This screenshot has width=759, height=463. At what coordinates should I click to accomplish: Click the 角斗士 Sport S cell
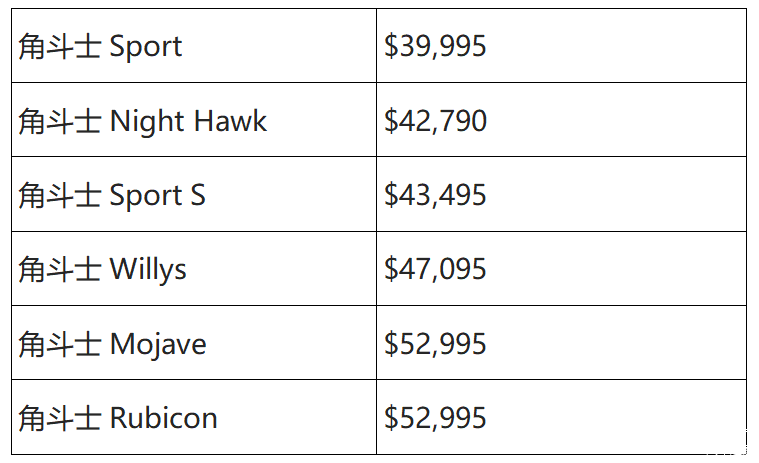click(x=112, y=195)
